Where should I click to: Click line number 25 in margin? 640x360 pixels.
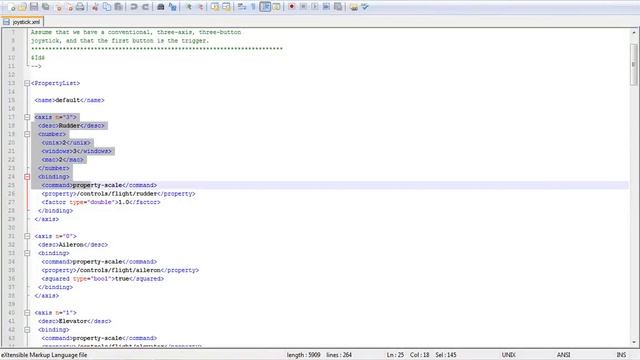tap(11, 185)
